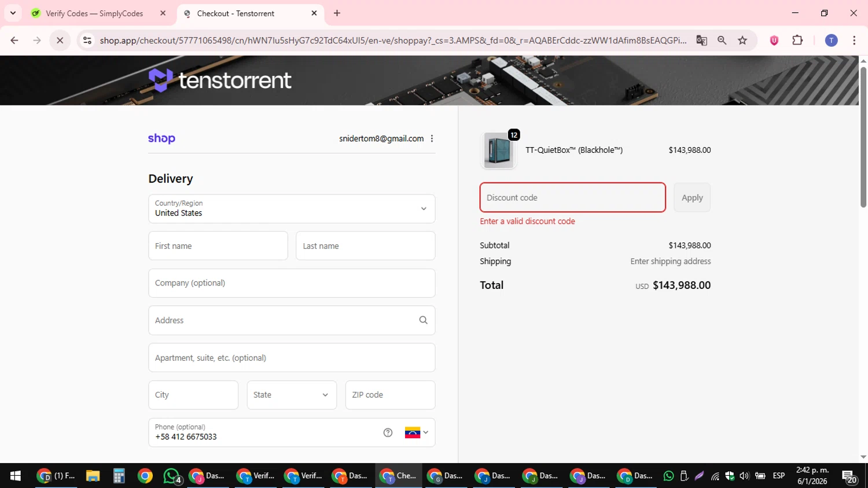Close the Checkout - Tenstorrent tab
The image size is (868, 488).
[x=314, y=13]
